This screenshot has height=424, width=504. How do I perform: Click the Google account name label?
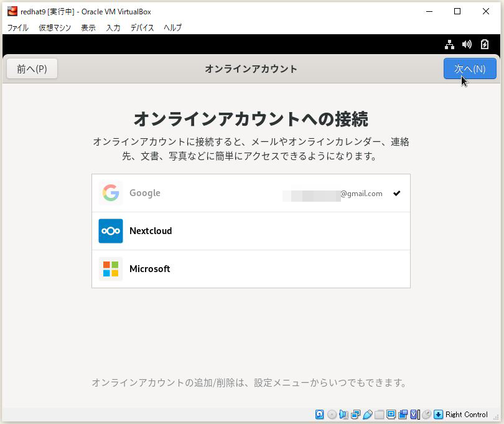click(x=145, y=193)
